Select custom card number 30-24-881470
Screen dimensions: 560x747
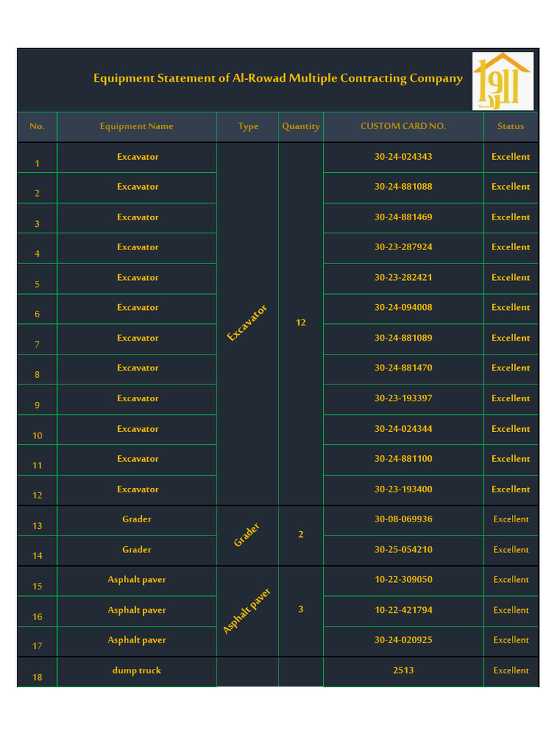[403, 368]
